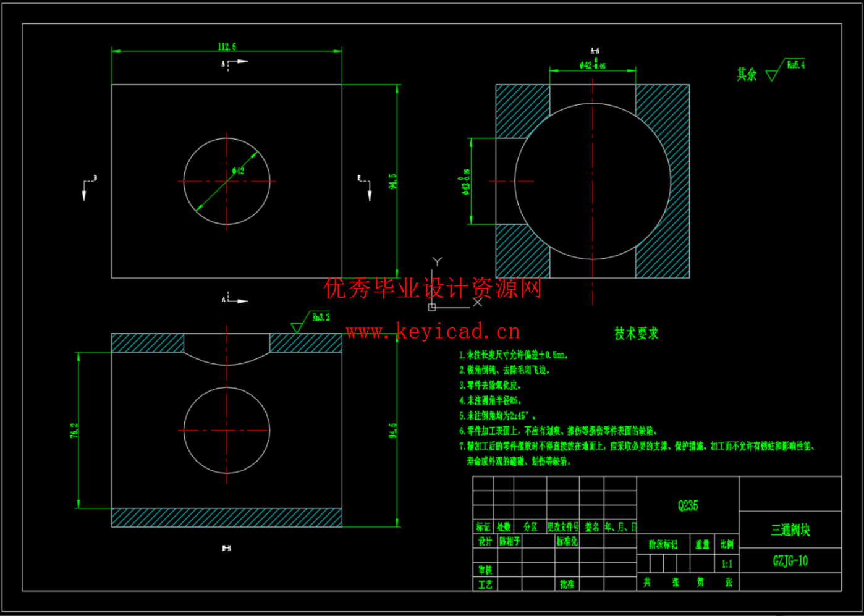The width and height of the screenshot is (864, 616).
Task: Click the Q235 material cell in title block
Action: (x=687, y=505)
